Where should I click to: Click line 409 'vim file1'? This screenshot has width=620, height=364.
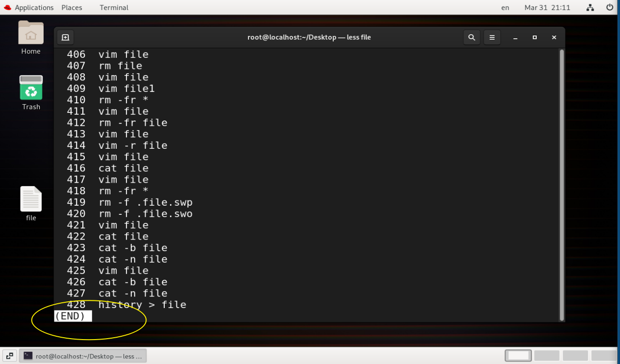[111, 88]
